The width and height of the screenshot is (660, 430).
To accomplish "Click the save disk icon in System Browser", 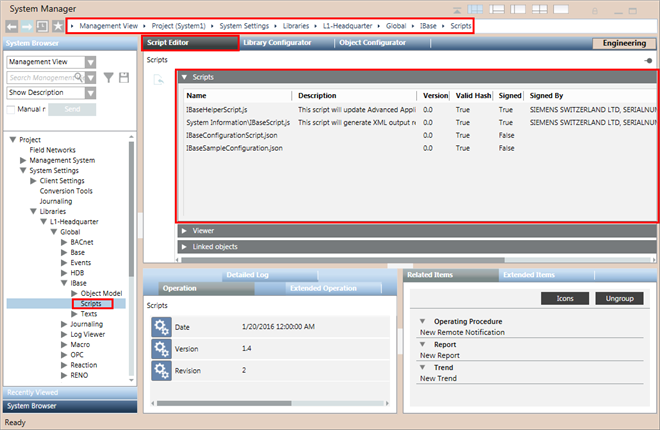I will (x=124, y=77).
